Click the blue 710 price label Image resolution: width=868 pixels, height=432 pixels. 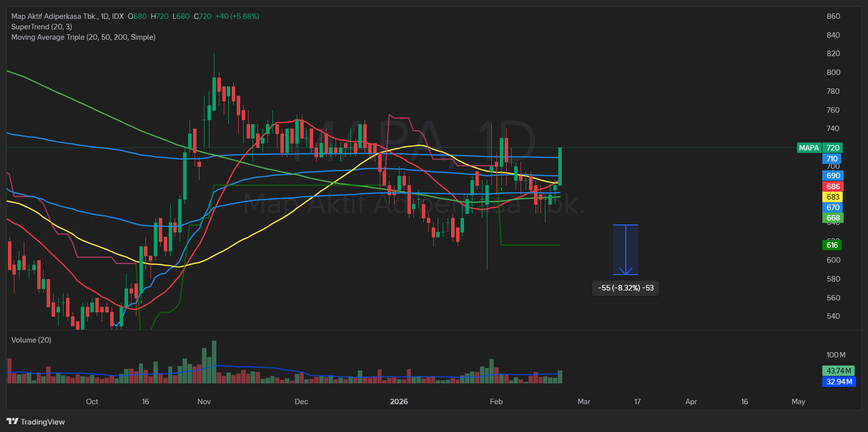point(833,159)
